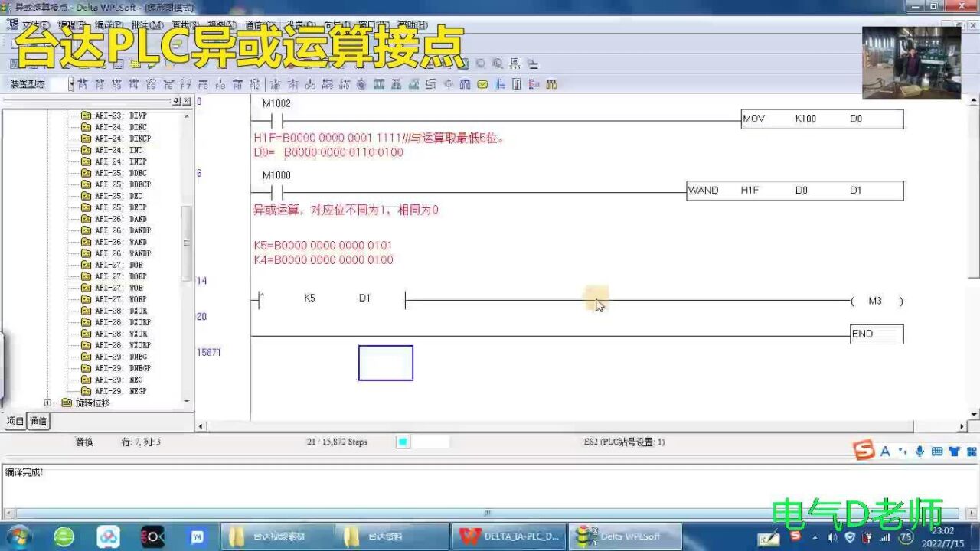Screen dimensions: 980x551
Task: Select the M3 output coil
Action: coord(876,301)
